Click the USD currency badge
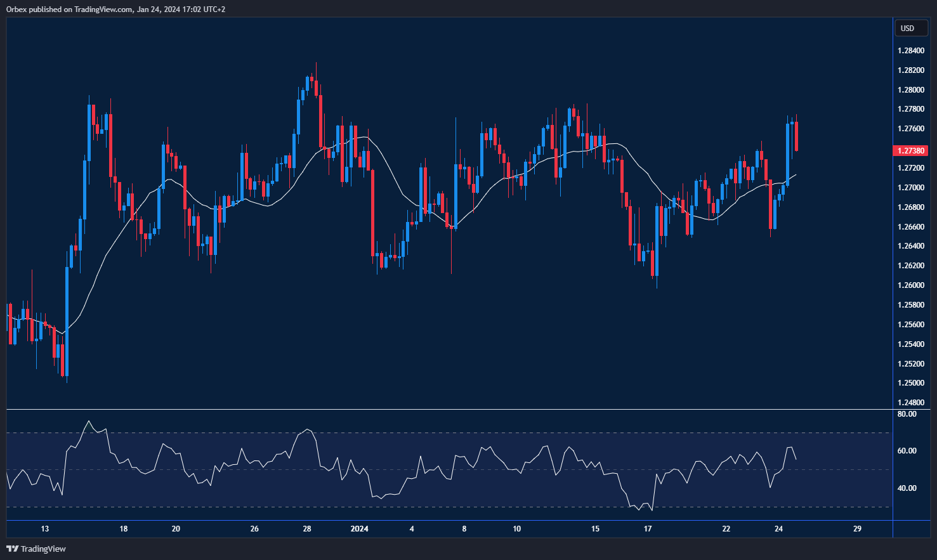 (x=910, y=28)
